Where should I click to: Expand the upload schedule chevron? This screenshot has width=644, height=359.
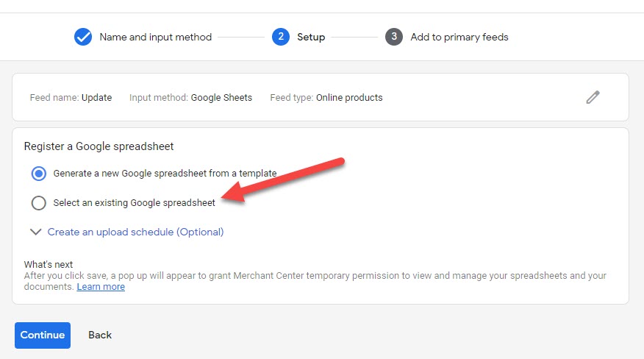(x=36, y=232)
